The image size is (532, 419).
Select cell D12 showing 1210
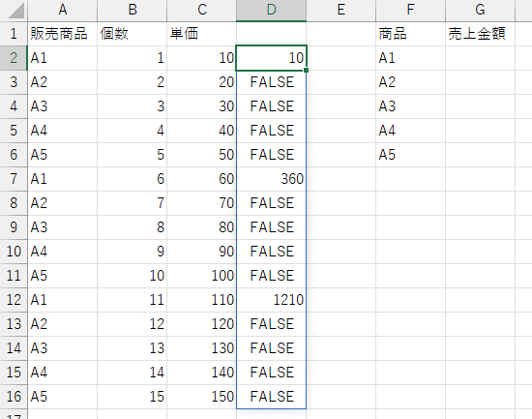271,300
